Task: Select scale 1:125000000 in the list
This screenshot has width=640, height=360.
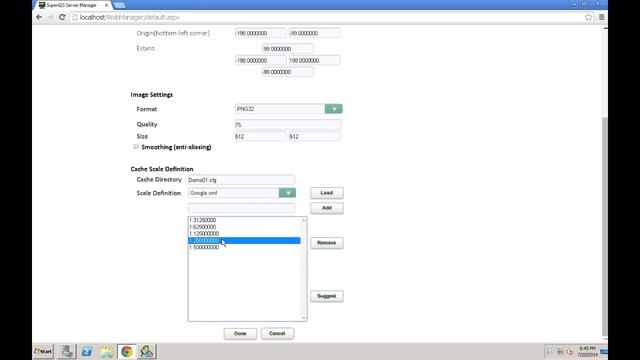Action: [244, 233]
